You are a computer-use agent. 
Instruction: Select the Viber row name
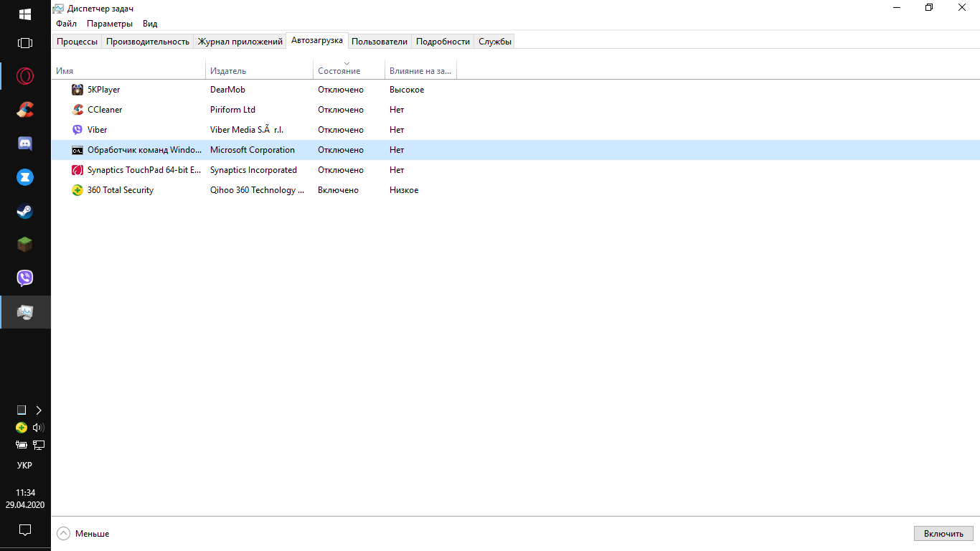pyautogui.click(x=98, y=130)
